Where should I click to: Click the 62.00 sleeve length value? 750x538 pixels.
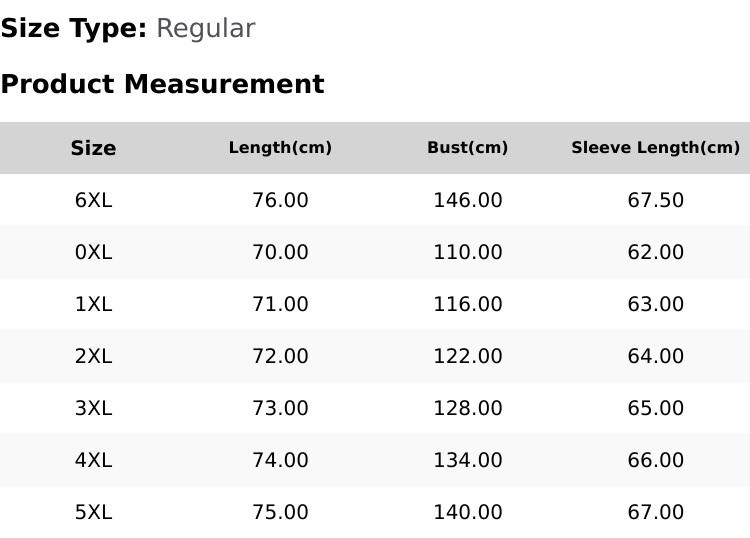coord(656,252)
